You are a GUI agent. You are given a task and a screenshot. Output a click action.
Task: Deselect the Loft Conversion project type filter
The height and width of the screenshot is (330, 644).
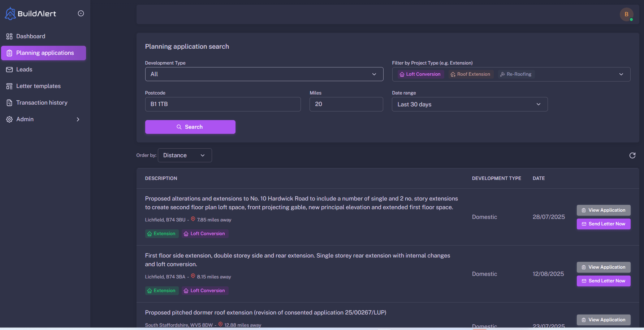tap(420, 74)
